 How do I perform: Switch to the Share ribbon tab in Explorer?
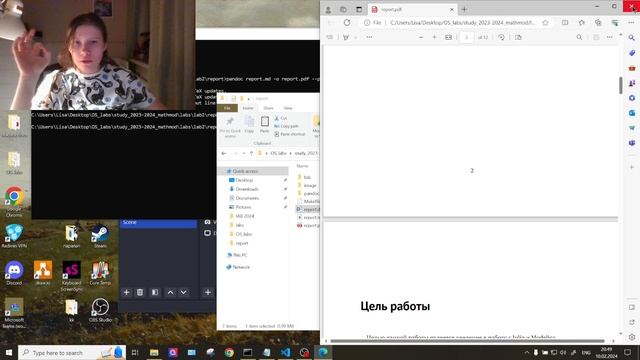[x=268, y=108]
